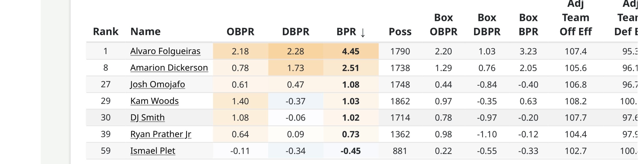Click Ismael Plet name link

click(x=152, y=151)
